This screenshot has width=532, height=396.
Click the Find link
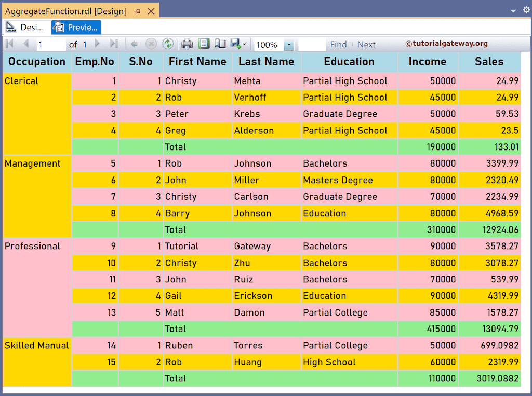338,44
